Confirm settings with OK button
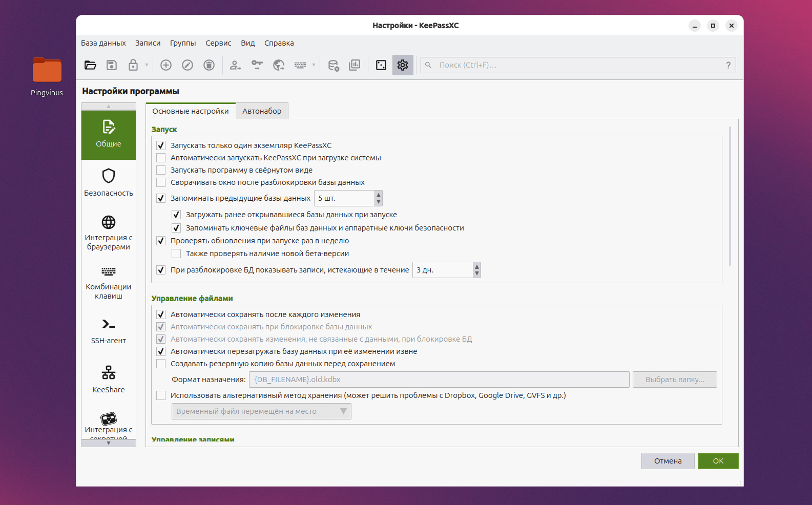The height and width of the screenshot is (505, 812). tap(718, 461)
